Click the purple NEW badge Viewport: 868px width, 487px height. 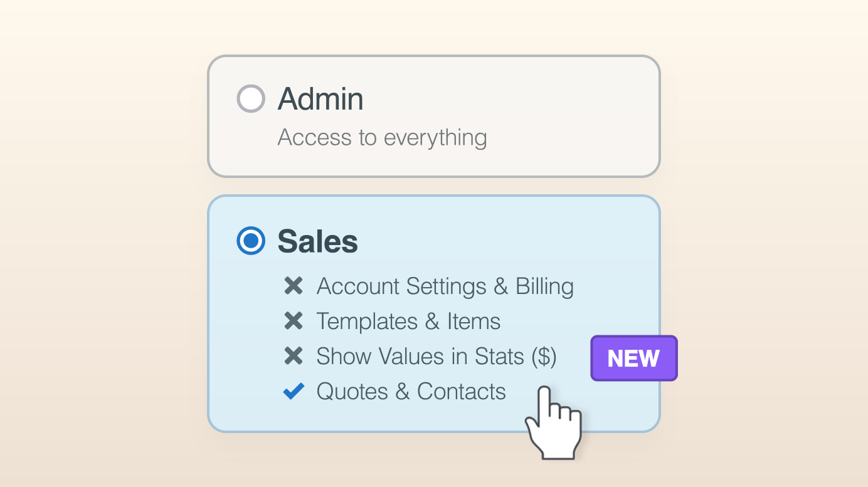634,359
